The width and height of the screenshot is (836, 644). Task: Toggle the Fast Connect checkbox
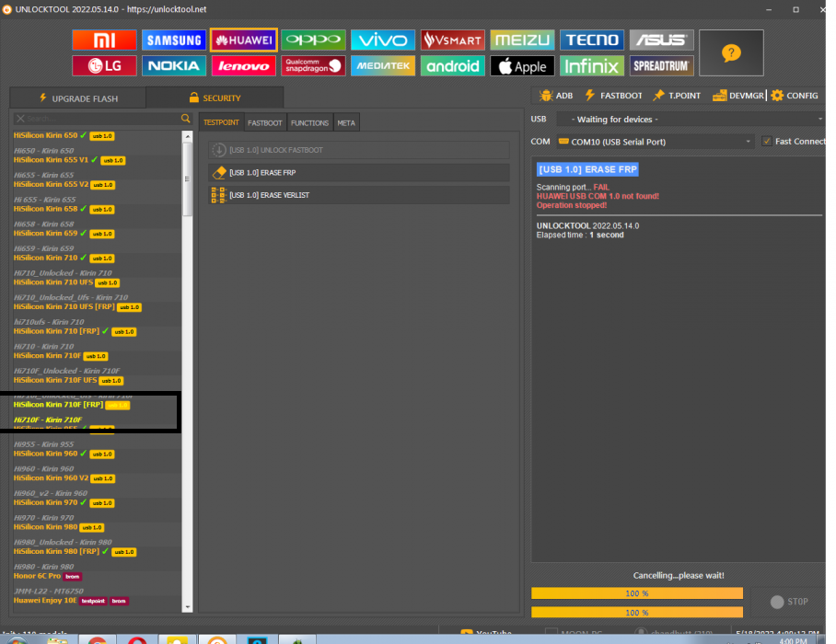[x=767, y=141]
